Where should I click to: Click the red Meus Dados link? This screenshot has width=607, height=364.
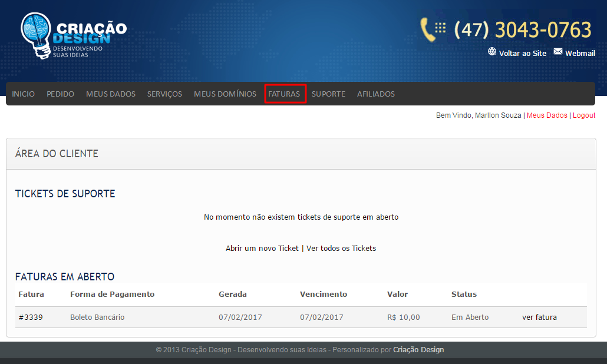pyautogui.click(x=547, y=115)
